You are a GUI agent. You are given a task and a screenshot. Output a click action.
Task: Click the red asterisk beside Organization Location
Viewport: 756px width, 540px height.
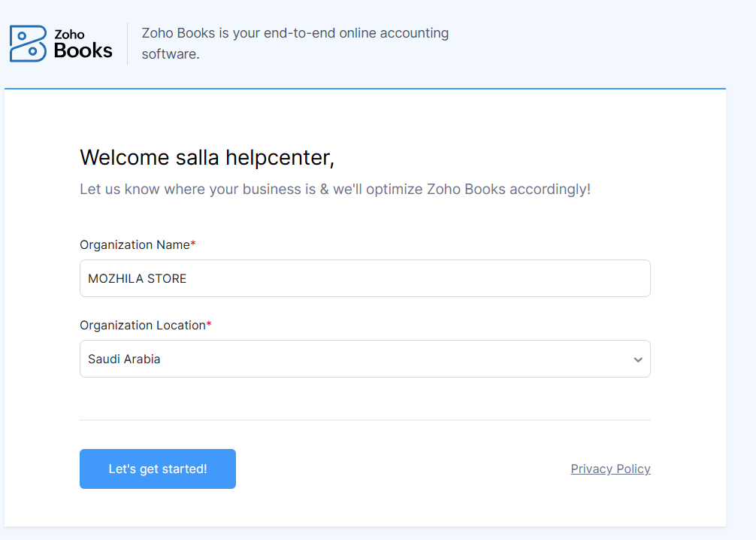(x=209, y=325)
